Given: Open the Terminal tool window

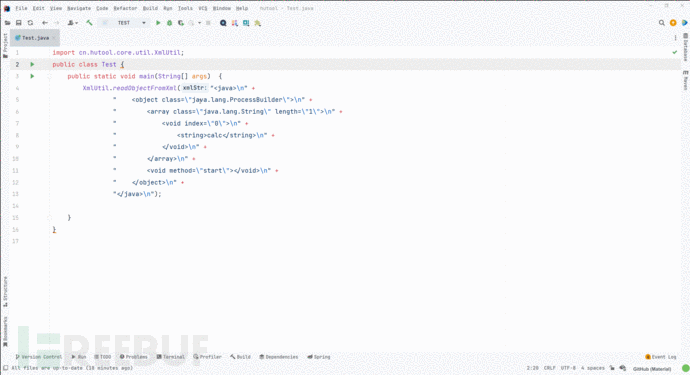Looking at the screenshot, I should [171, 357].
